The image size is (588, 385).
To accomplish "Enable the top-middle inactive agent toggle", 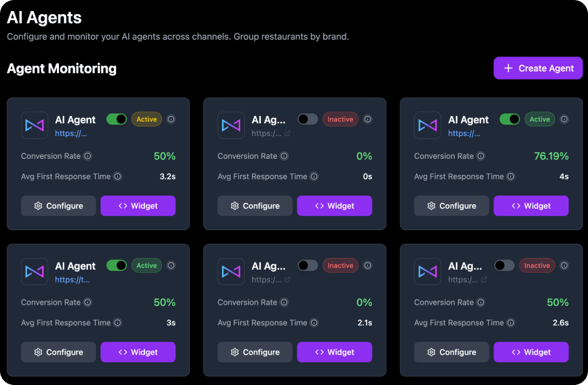I will (308, 119).
